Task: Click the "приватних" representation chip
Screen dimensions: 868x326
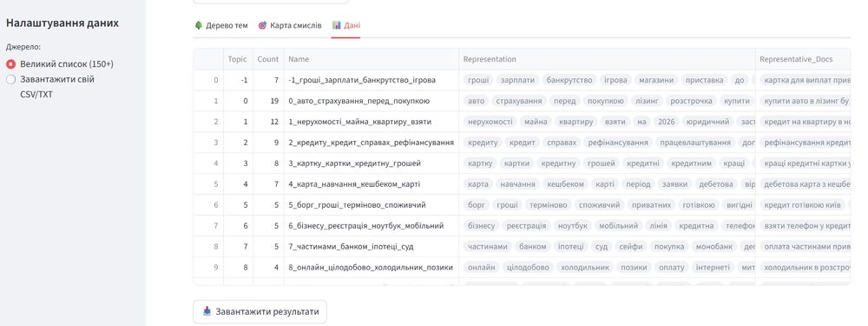Action: click(x=651, y=205)
